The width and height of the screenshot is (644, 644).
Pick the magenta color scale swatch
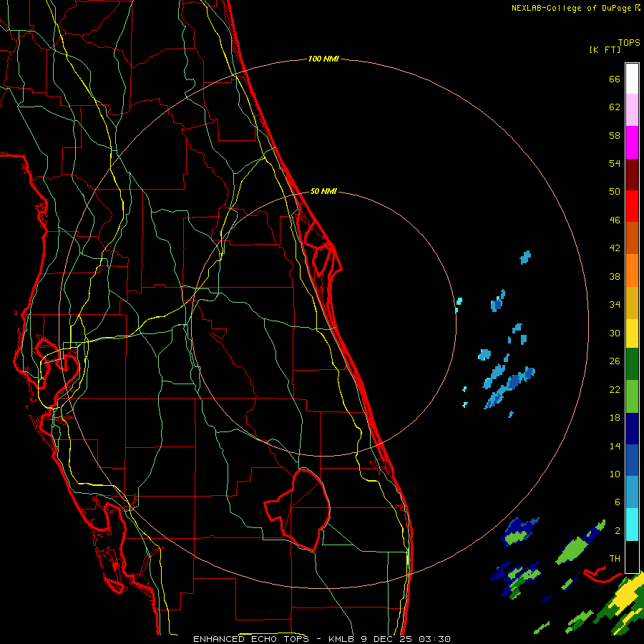pos(632,142)
